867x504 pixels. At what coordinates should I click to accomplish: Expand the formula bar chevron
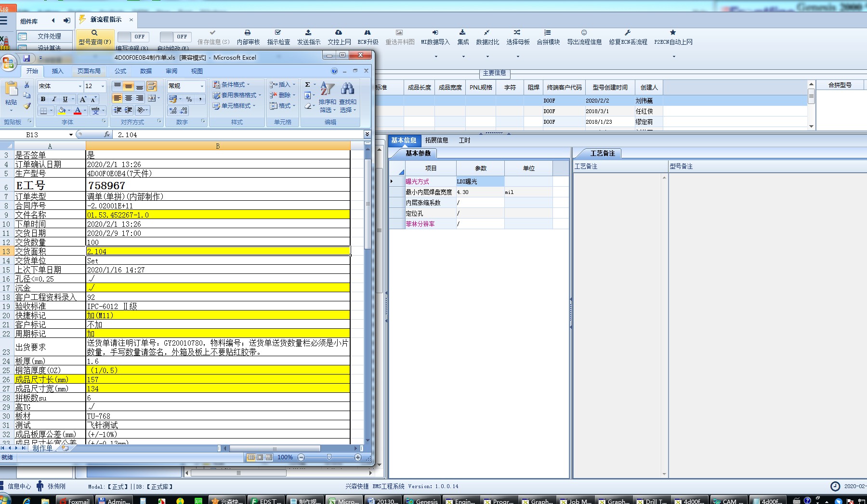[367, 134]
